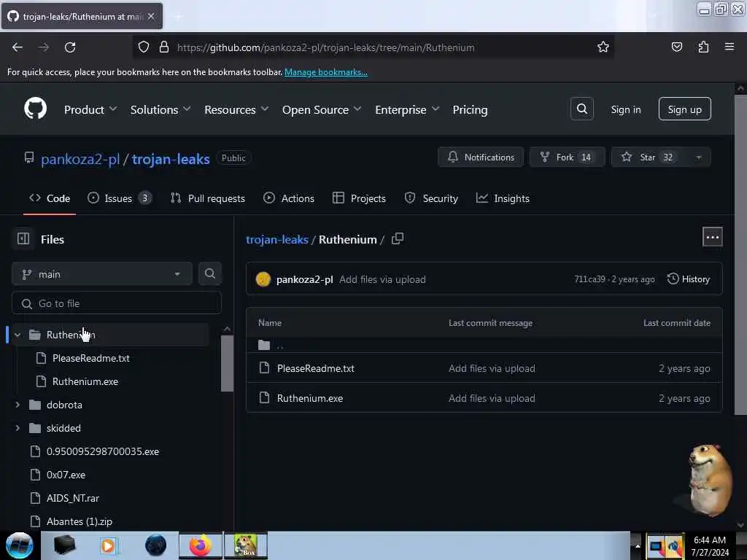This screenshot has height=560, width=747.
Task: Open Ruthenium.exe in file table
Action: pyautogui.click(x=309, y=398)
